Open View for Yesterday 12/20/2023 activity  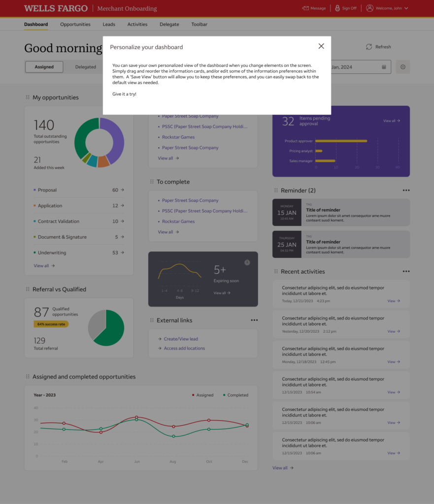(x=394, y=331)
